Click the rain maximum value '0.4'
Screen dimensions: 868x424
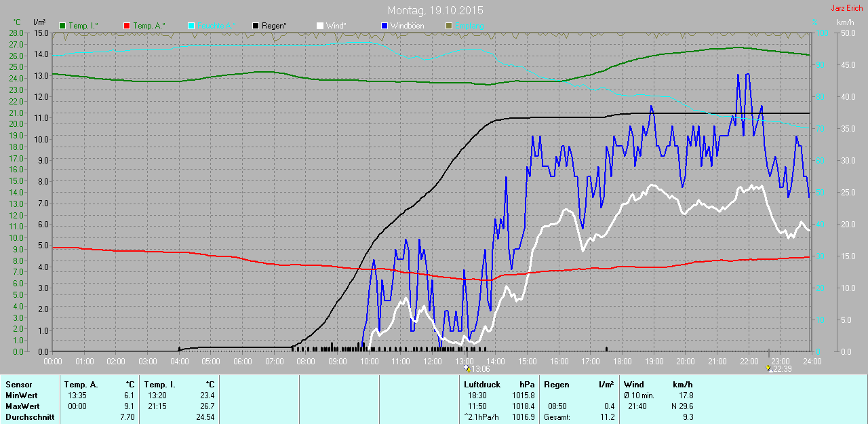(609, 406)
